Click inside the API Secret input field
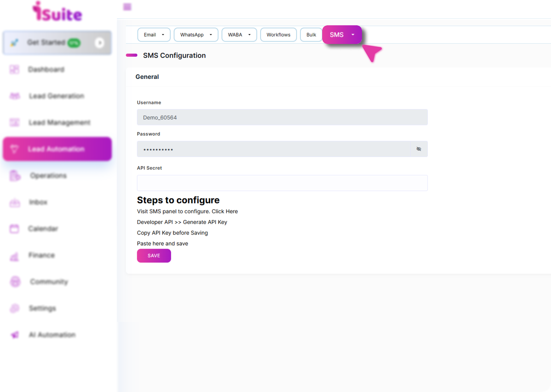 (282, 183)
